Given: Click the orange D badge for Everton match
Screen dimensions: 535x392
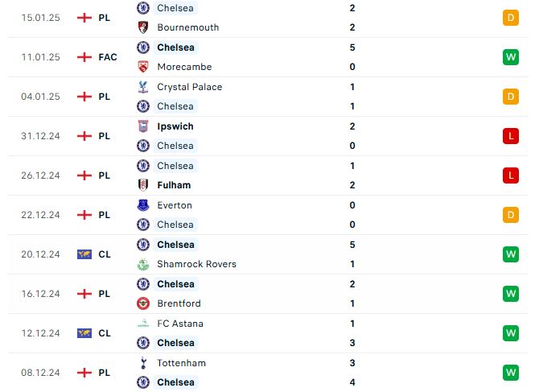Looking at the screenshot, I should tap(510, 215).
